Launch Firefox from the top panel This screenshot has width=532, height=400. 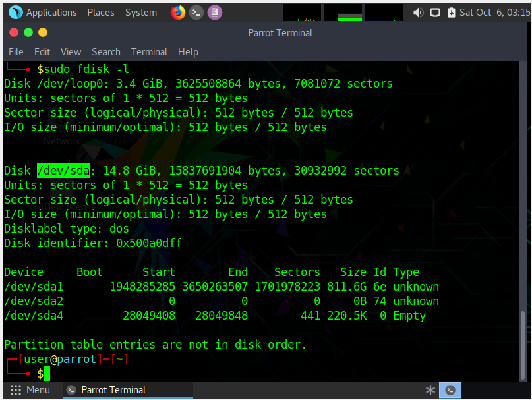pyautogui.click(x=177, y=13)
